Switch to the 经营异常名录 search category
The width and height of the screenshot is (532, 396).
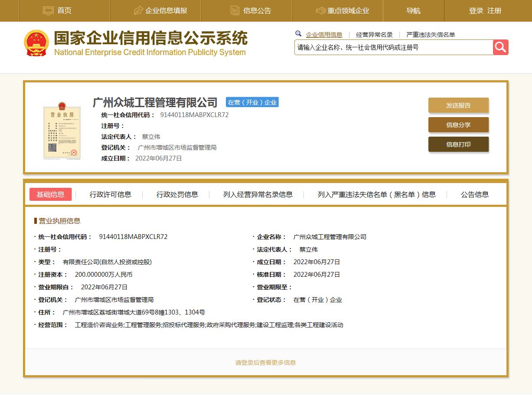click(x=375, y=34)
